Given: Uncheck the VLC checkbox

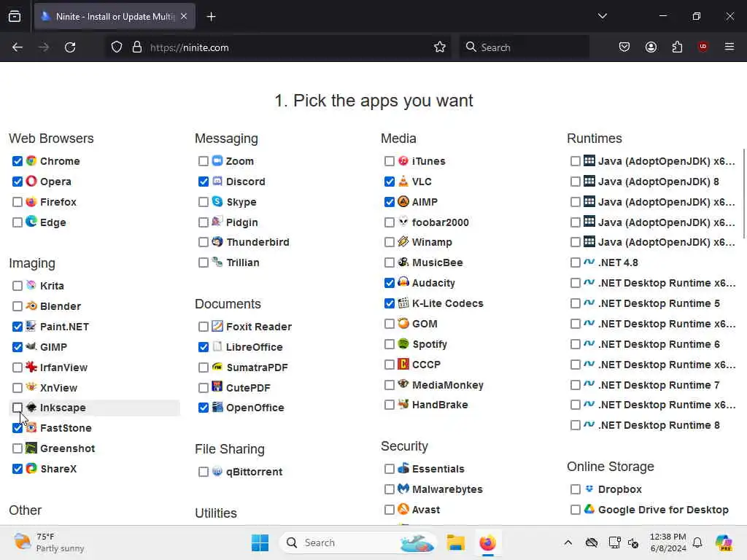Looking at the screenshot, I should pos(390,182).
